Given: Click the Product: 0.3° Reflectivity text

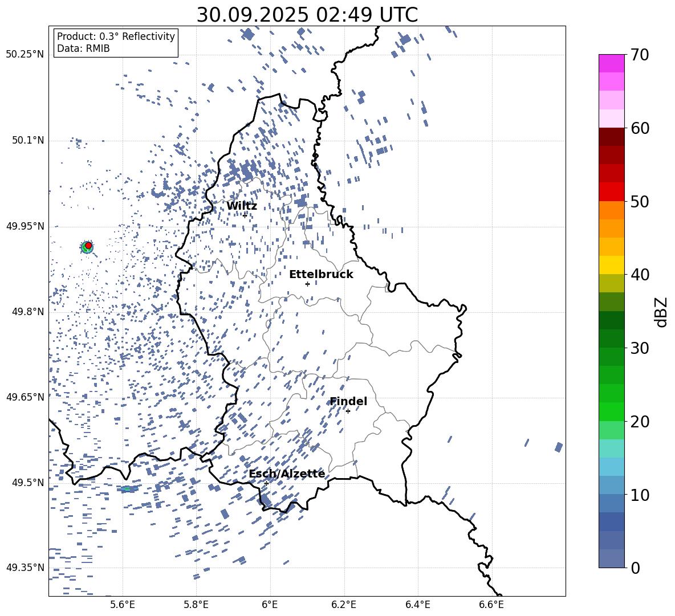Looking at the screenshot, I should click(x=116, y=36).
